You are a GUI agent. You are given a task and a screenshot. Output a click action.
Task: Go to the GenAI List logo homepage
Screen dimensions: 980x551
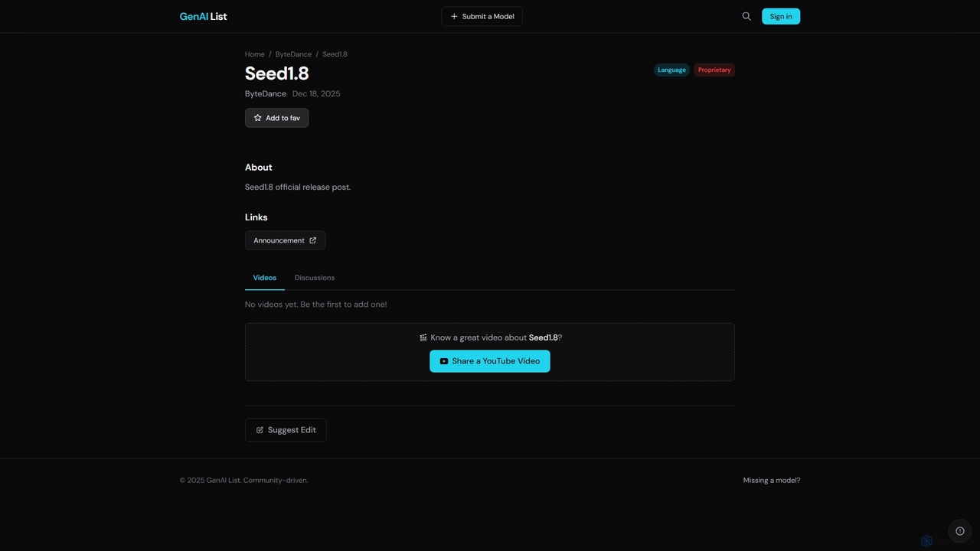(203, 16)
